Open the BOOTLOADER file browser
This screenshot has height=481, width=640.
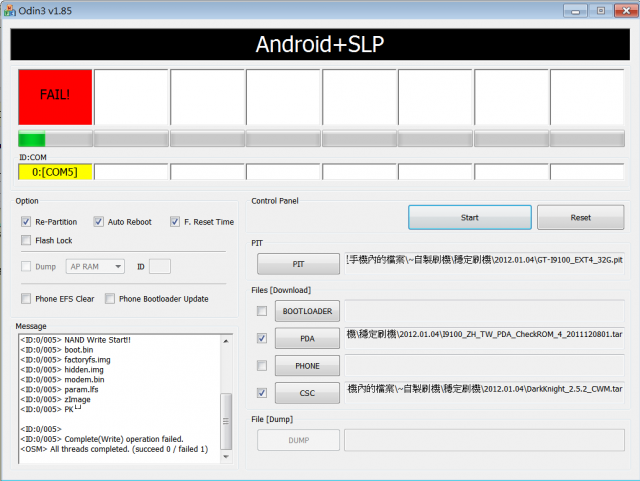[x=307, y=311]
